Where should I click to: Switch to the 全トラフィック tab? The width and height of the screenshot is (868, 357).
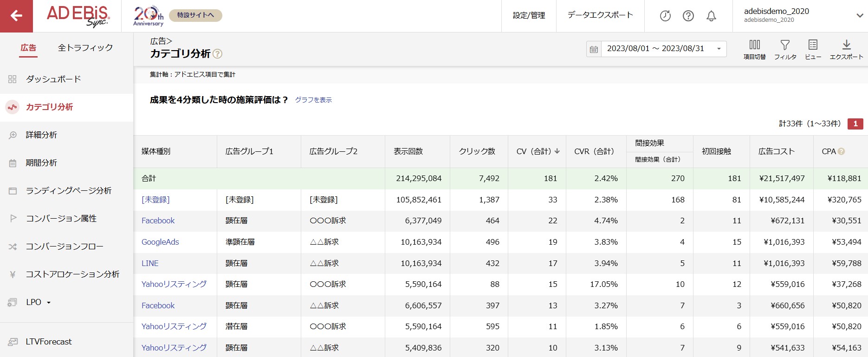(x=85, y=48)
